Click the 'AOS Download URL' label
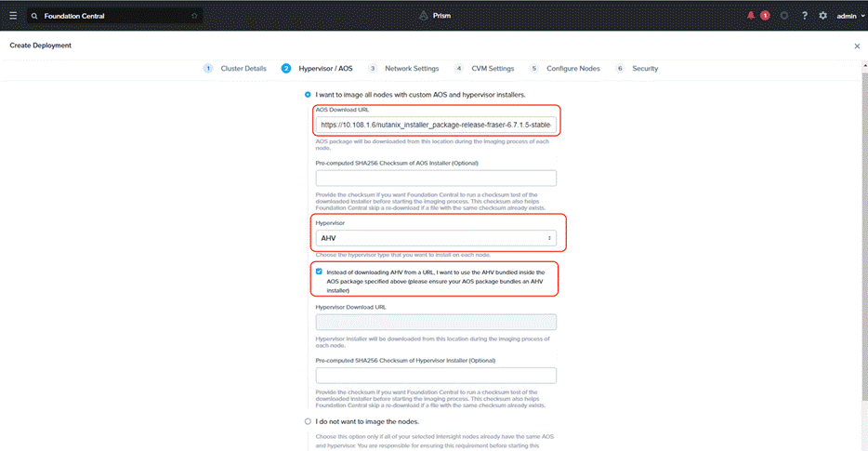The image size is (868, 451). (x=342, y=110)
